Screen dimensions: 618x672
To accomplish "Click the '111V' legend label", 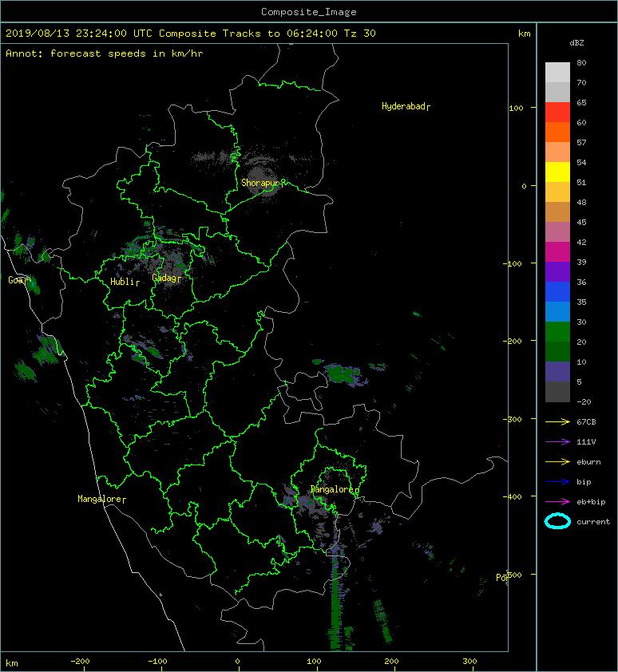I will (x=586, y=442).
